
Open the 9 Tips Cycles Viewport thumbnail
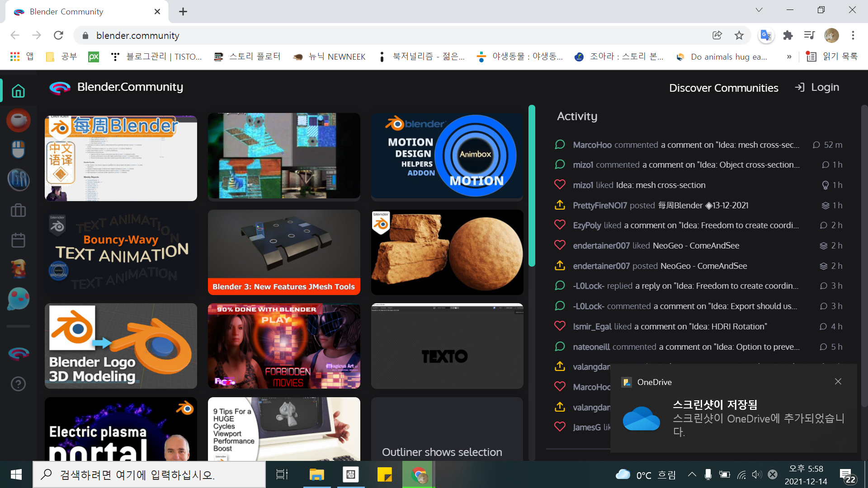[284, 429]
